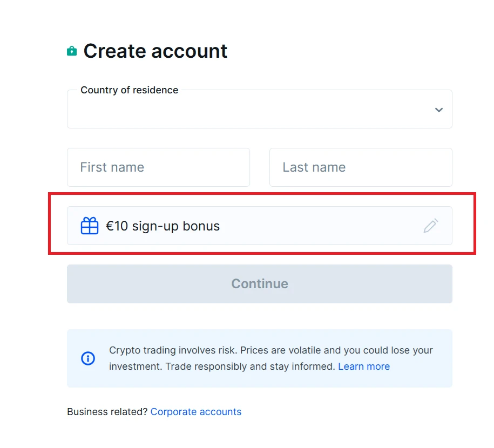Click the crypto trading risk warning banner

point(259,358)
